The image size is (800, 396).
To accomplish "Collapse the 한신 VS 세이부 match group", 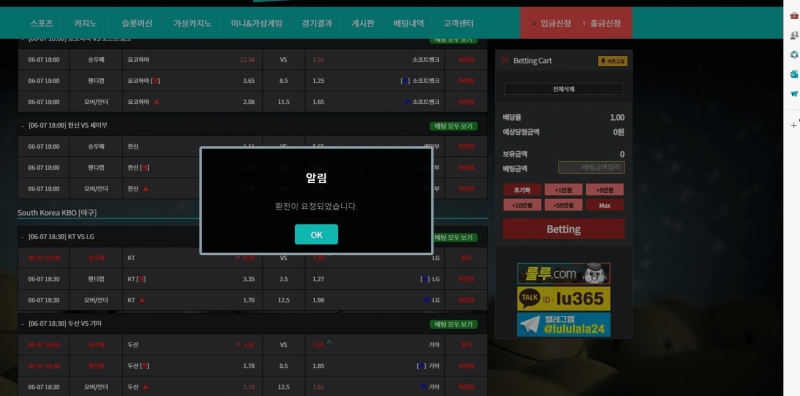I will (23, 126).
